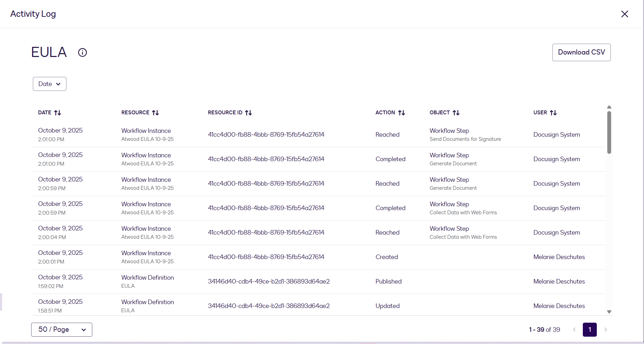Click resource ID in the Created row

click(x=266, y=257)
